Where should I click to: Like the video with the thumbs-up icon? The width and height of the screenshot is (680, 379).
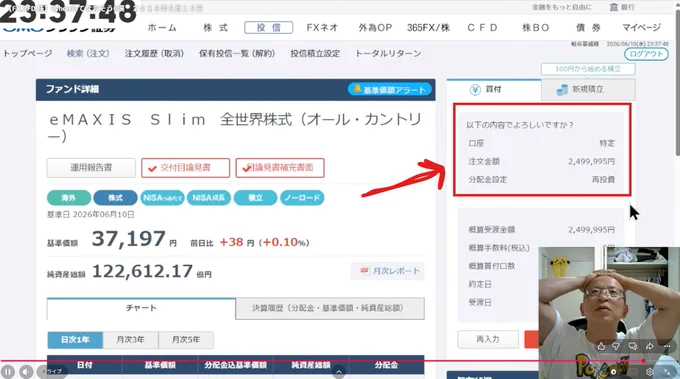coord(601,346)
